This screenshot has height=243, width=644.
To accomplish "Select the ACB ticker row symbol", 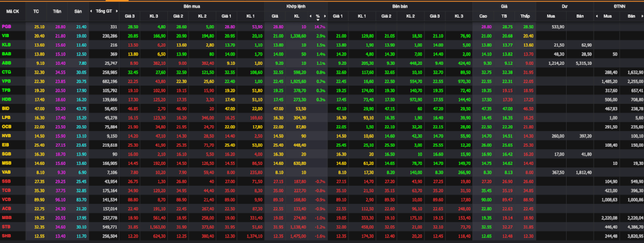I will (6, 208).
